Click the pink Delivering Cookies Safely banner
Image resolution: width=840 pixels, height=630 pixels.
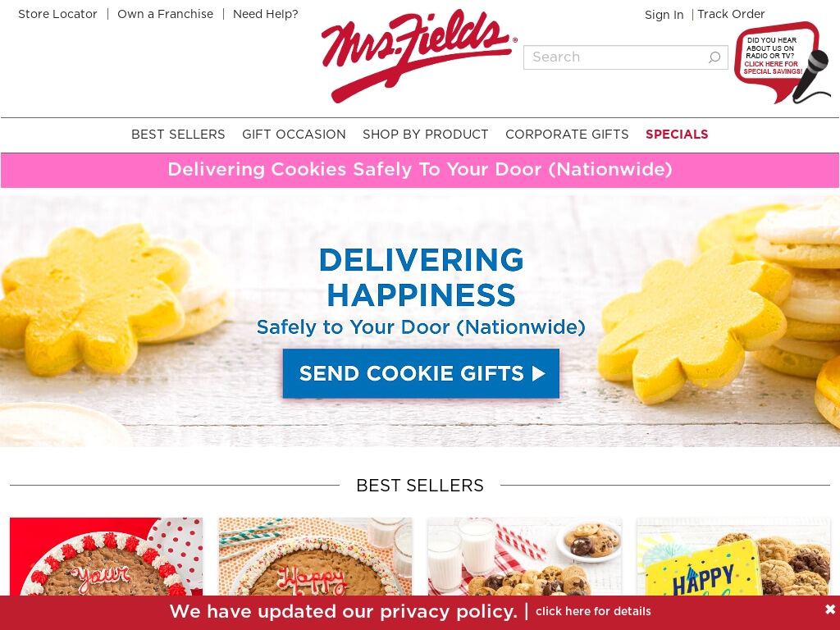tap(420, 170)
